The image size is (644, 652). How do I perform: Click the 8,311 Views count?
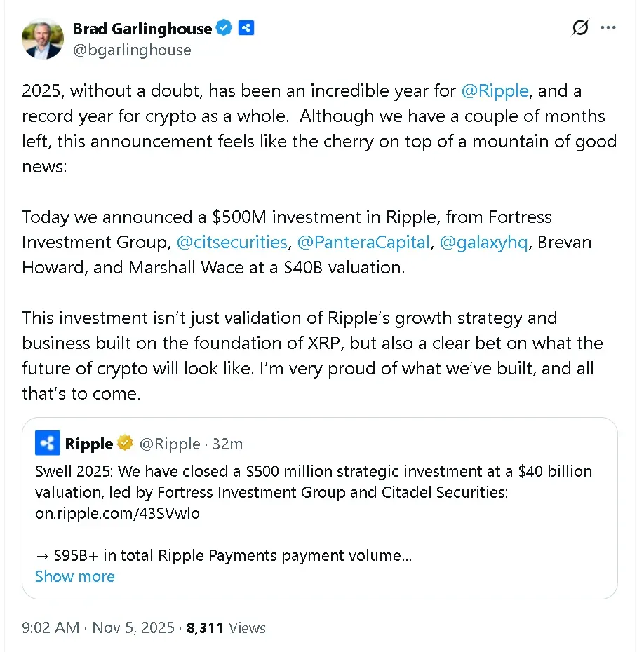226,627
